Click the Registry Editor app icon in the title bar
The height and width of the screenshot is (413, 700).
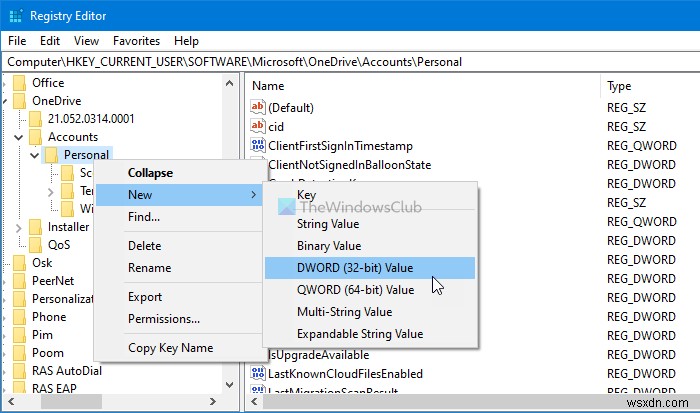click(16, 16)
